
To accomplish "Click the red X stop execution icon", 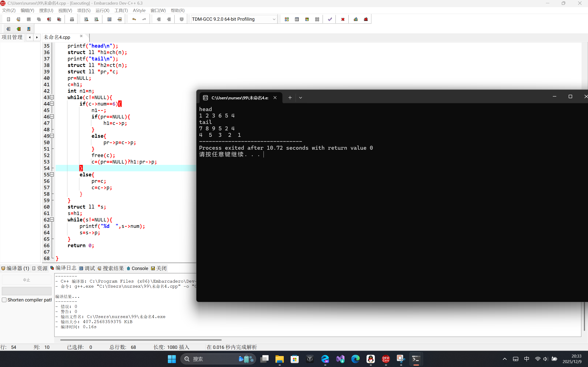I will [x=343, y=19].
